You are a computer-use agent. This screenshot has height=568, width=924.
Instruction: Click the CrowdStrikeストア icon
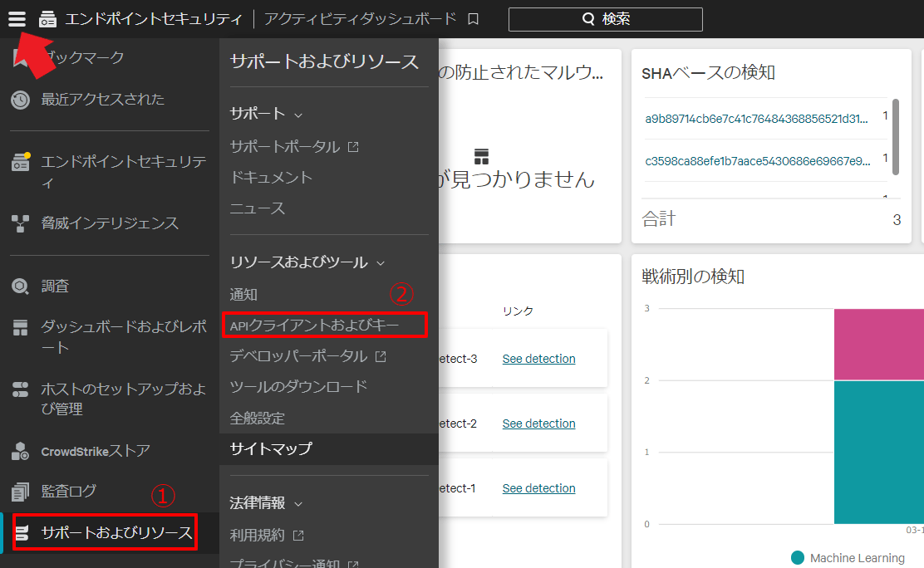coord(20,452)
